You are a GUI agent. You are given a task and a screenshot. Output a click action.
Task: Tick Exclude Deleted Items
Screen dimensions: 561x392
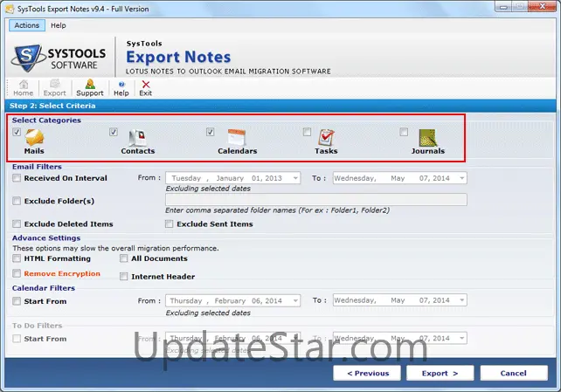(x=17, y=224)
